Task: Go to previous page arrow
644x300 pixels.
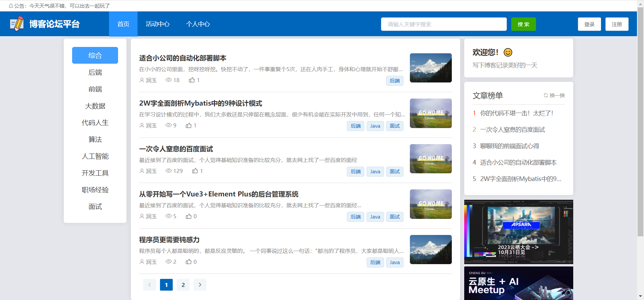Action: click(150, 285)
